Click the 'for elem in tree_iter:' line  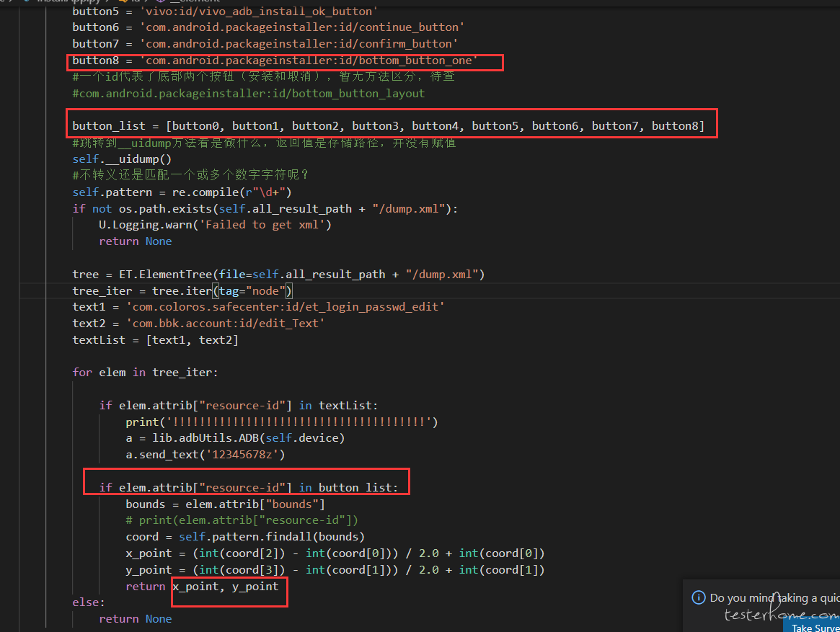point(145,373)
